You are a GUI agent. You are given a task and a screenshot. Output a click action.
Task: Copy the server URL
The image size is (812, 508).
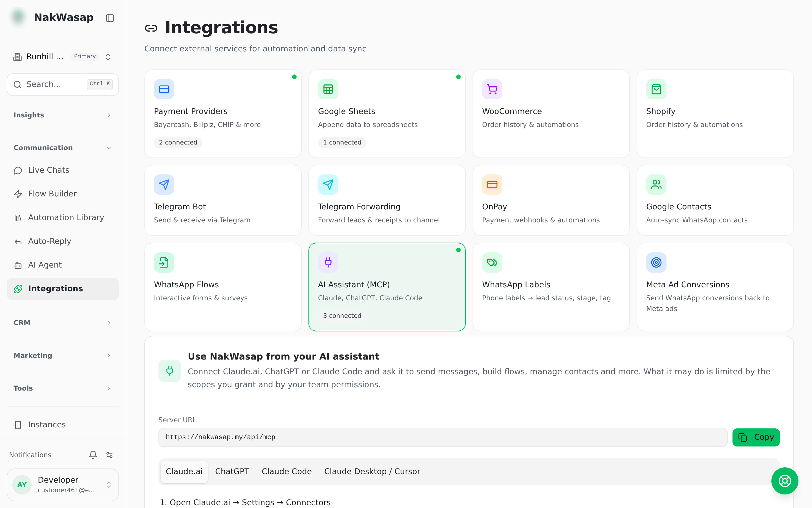point(756,437)
